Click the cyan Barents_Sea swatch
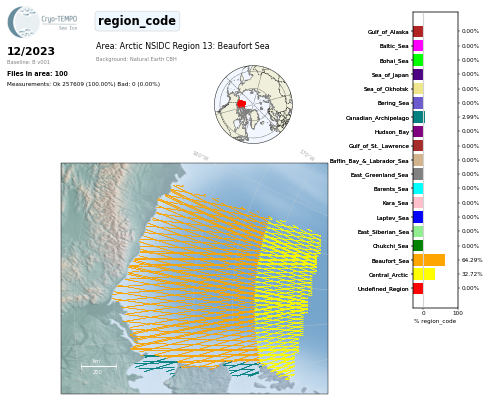492x410 pixels. tap(418, 189)
